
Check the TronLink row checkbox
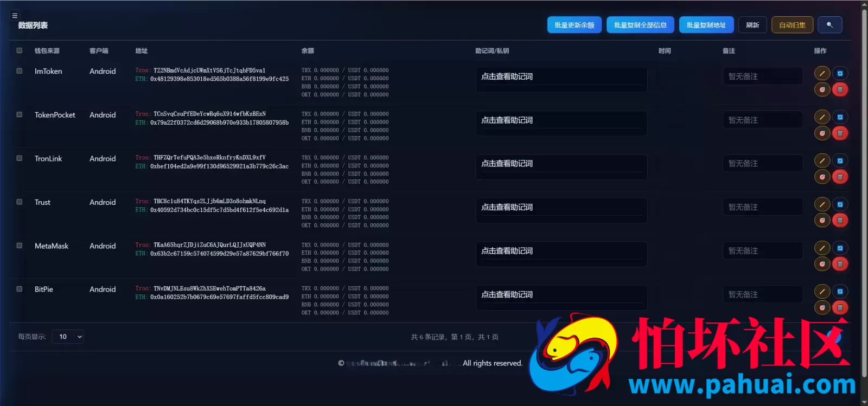pos(20,158)
